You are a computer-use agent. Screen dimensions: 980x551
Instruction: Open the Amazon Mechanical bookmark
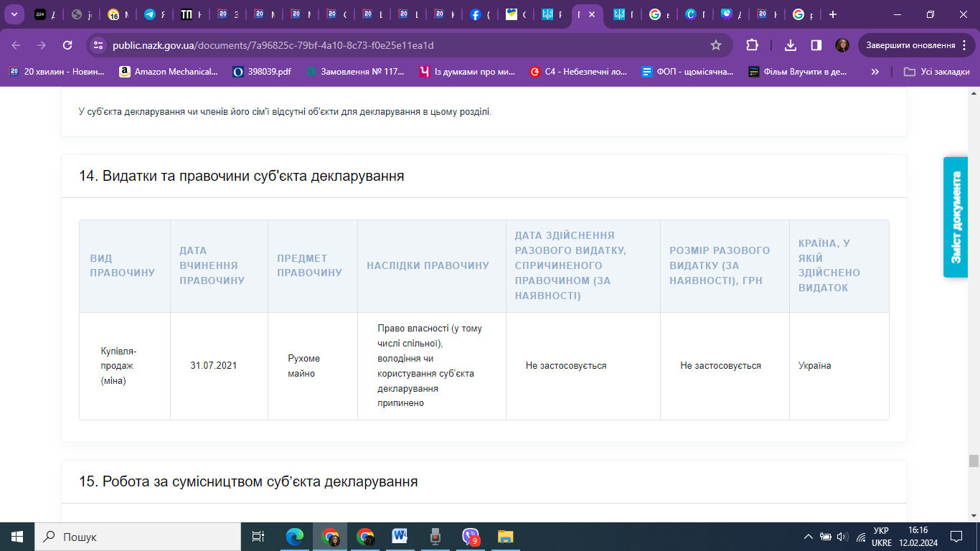[169, 72]
